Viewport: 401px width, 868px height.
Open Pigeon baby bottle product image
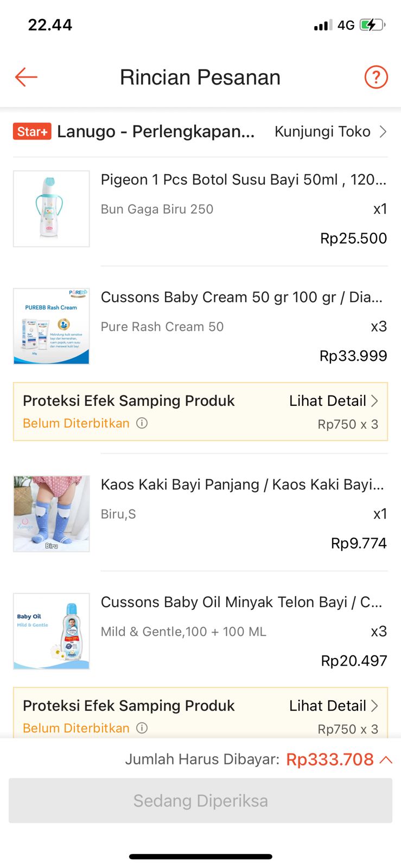pyautogui.click(x=52, y=209)
